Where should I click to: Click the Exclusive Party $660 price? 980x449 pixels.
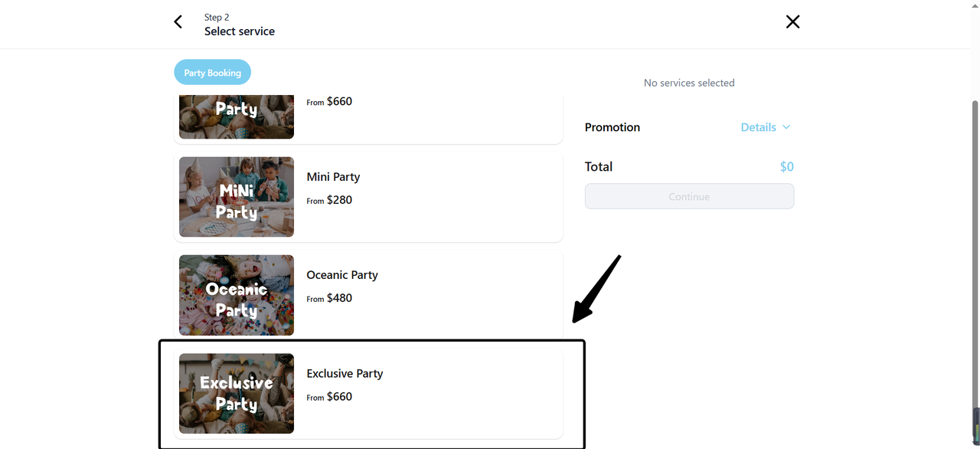(x=339, y=397)
